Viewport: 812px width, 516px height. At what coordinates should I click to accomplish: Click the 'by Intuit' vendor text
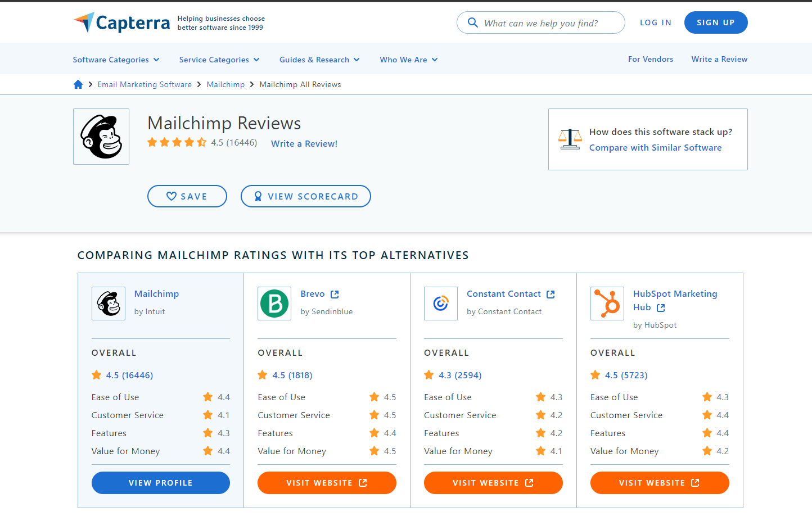tap(150, 311)
